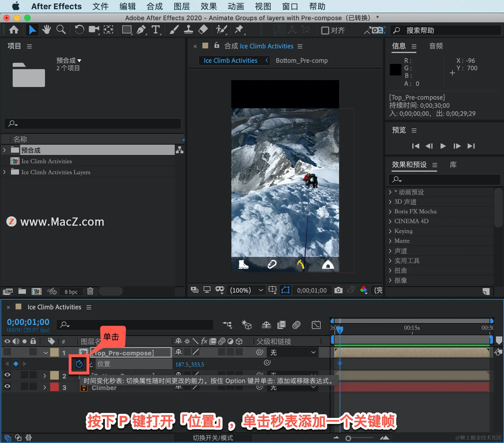Click the 切换开关/模式 button
Image resolution: width=504 pixels, height=443 pixels.
pos(213,438)
